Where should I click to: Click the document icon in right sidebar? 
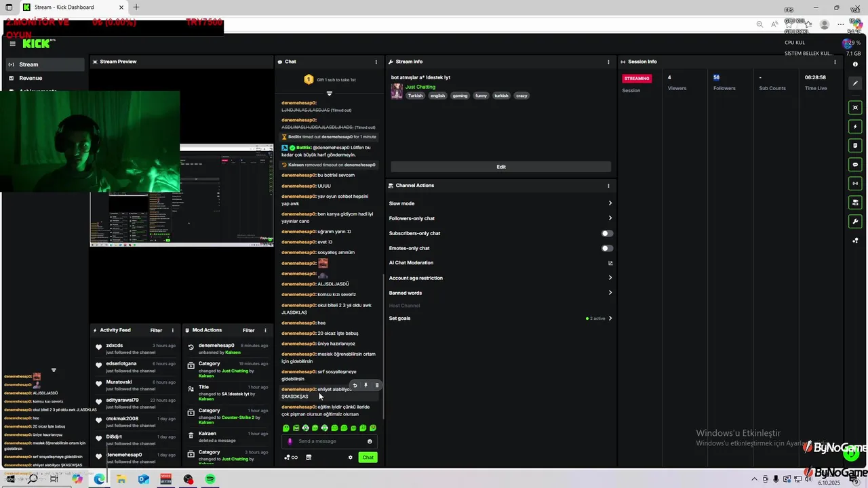point(855,145)
